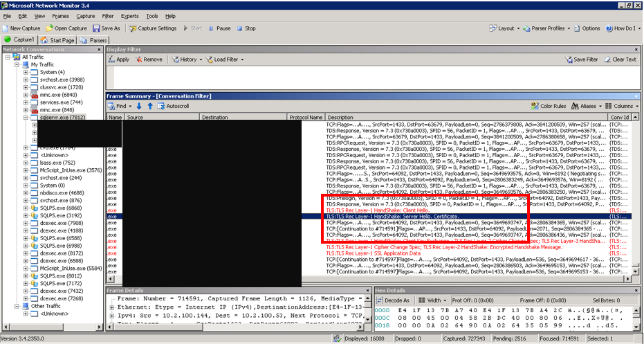The image size is (644, 344).
Task: Collapse the My Traffic tree node
Action: pyautogui.click(x=17, y=64)
